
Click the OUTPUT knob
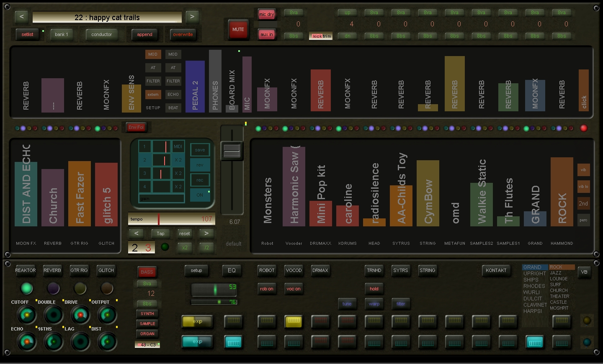point(107,315)
